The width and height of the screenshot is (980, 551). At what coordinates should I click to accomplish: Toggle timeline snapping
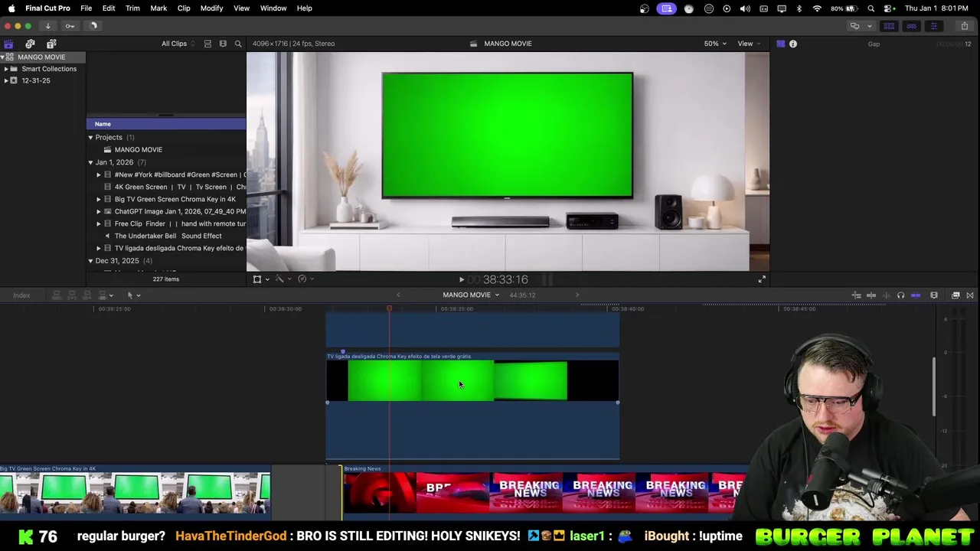(x=916, y=295)
